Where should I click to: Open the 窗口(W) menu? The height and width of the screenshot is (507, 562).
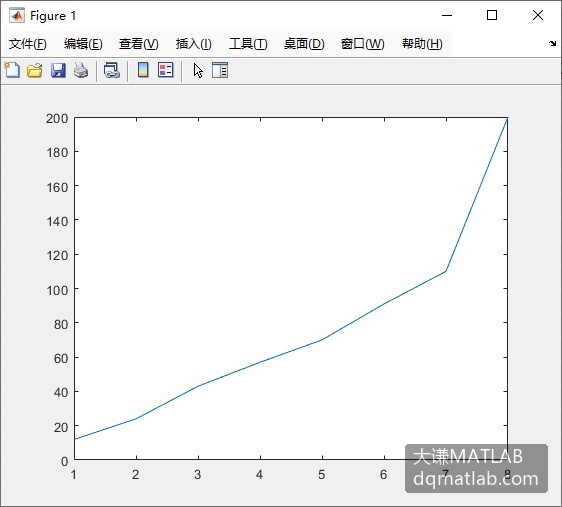tap(362, 44)
